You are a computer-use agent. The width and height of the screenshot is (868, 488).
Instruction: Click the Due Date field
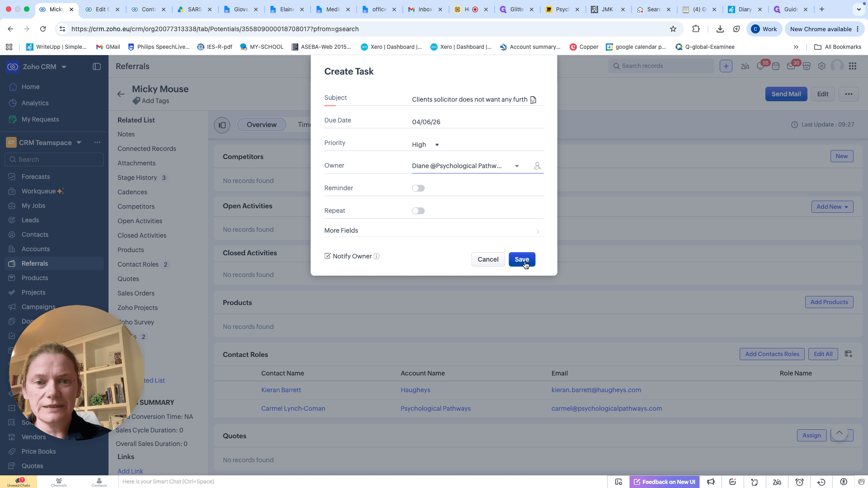[x=477, y=122]
